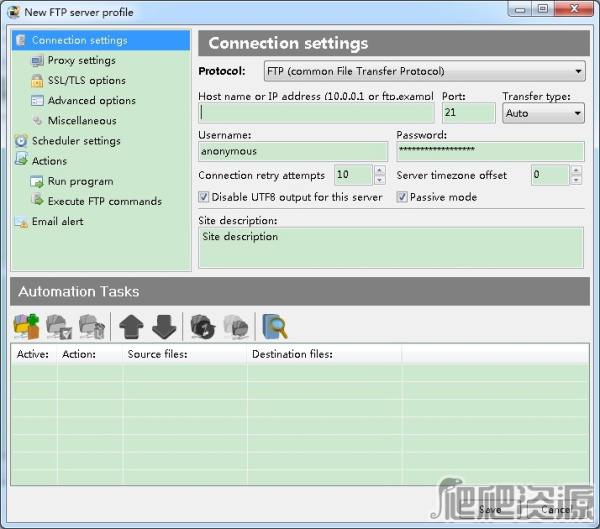Open SSL/TLS options in the sidebar
600x529 pixels.
click(x=86, y=81)
